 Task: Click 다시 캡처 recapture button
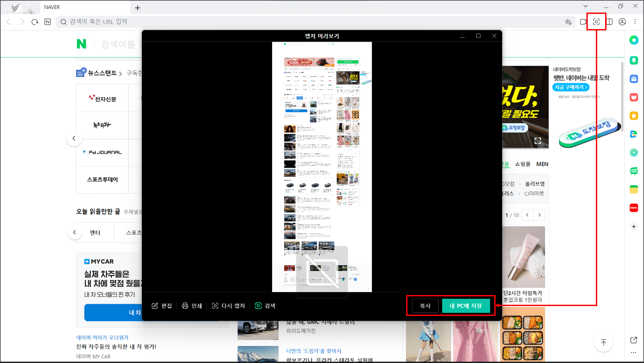click(228, 306)
